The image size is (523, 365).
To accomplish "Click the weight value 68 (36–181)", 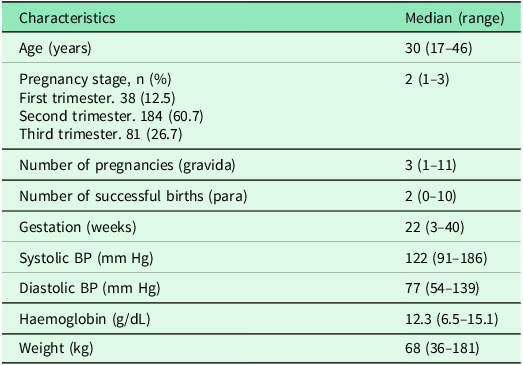I will [442, 348].
